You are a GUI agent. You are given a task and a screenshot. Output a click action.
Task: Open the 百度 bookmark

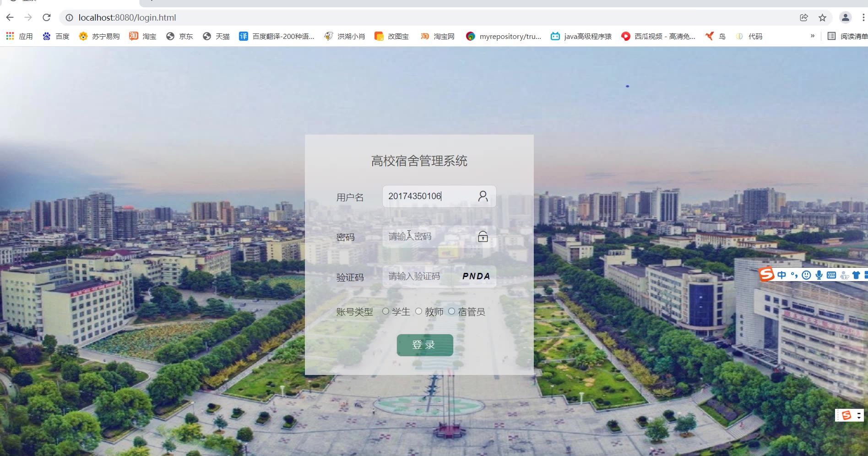click(56, 36)
